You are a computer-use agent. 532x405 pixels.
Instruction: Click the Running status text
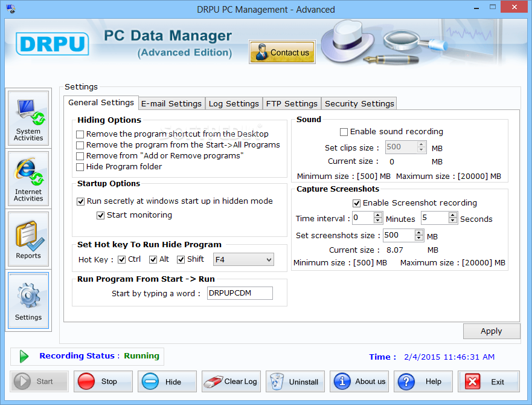coord(141,355)
